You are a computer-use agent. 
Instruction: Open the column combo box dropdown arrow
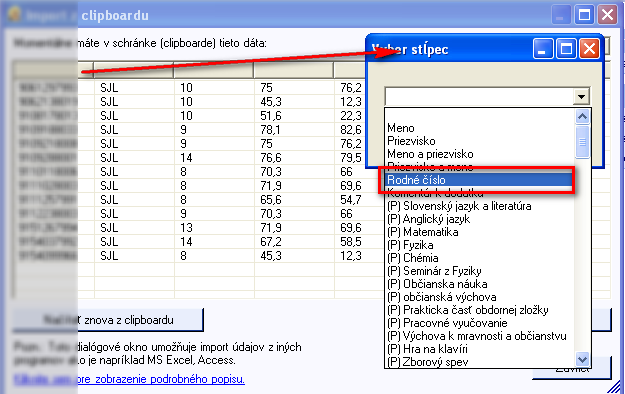(x=581, y=97)
